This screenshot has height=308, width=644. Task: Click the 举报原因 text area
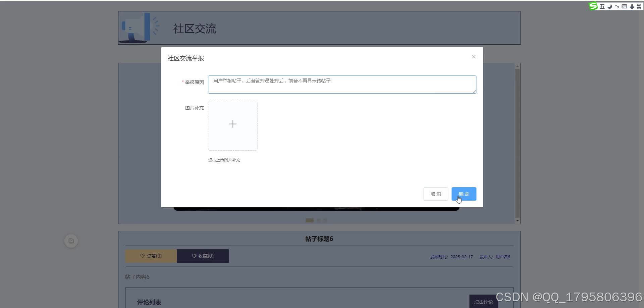(342, 85)
